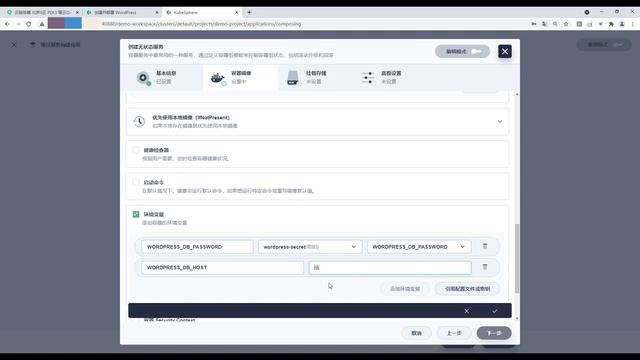This screenshot has width=640, height=360.
Task: Enable the health checker checkbox
Action: coord(136,150)
